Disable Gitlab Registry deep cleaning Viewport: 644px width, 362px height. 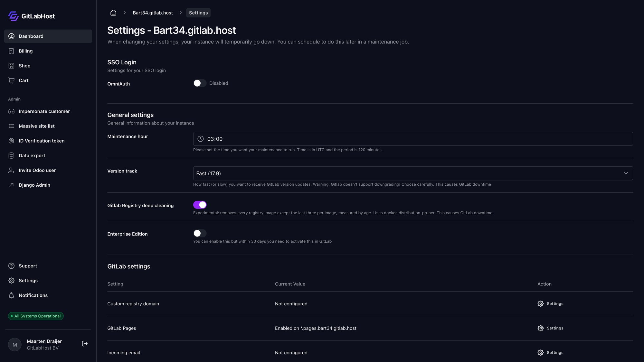[200, 205]
